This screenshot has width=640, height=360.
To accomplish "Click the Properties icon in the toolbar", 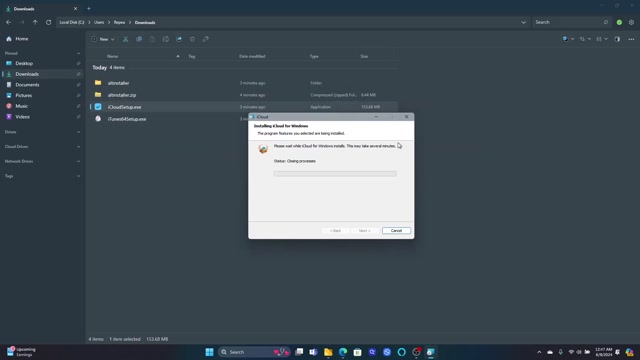I will click(206, 39).
